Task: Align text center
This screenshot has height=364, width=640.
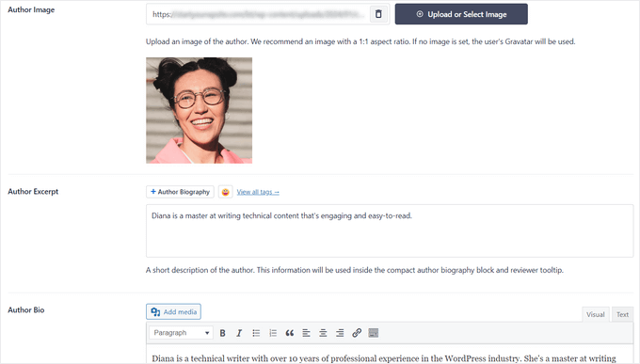Action: point(323,333)
